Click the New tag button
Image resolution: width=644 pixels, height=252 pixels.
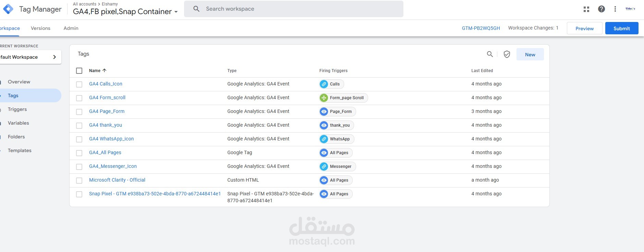click(x=530, y=54)
